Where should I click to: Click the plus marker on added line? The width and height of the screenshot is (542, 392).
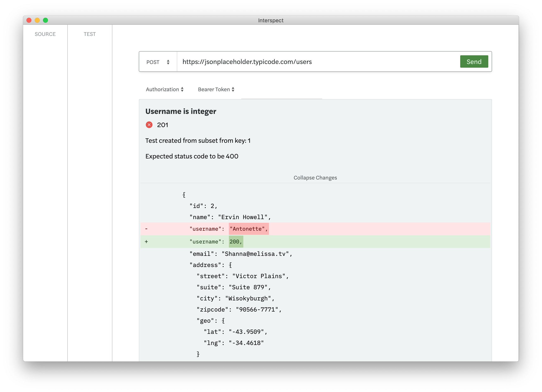[x=146, y=242]
